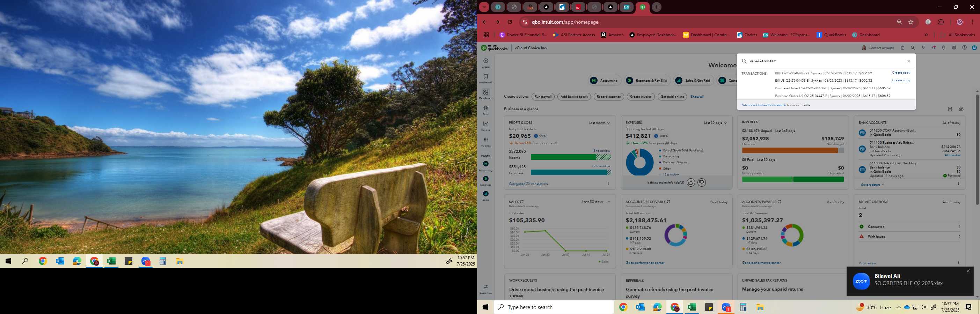Viewport: 980px width, 314px height.
Task: Open My Integrations widget three-dot menu
Action: pyautogui.click(x=958, y=263)
